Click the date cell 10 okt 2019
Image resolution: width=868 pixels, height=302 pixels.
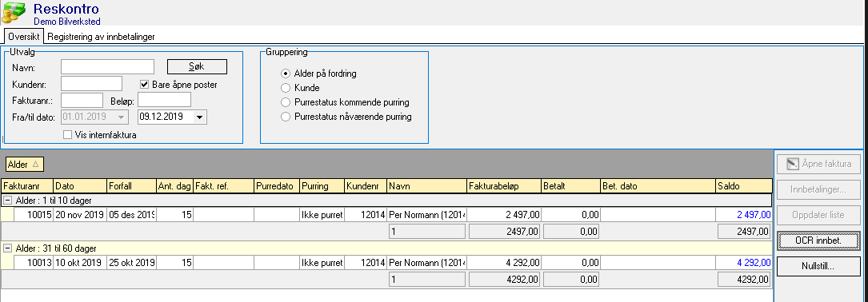click(80, 263)
